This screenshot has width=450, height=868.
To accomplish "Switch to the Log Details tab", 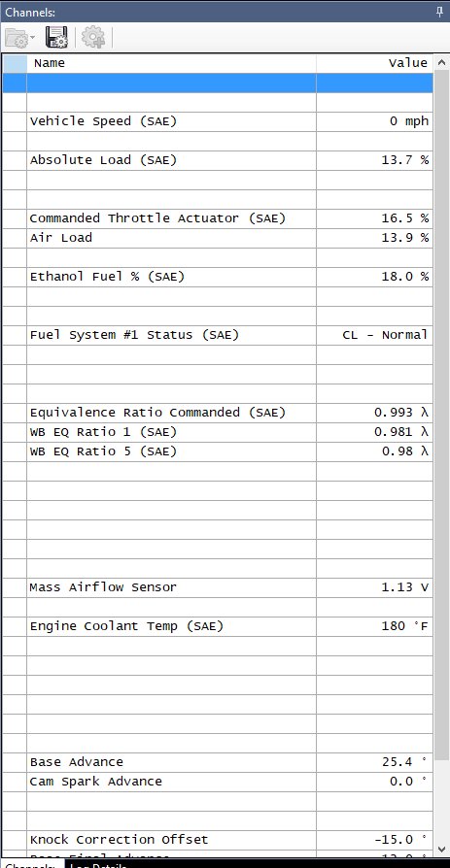I will click(x=98, y=865).
